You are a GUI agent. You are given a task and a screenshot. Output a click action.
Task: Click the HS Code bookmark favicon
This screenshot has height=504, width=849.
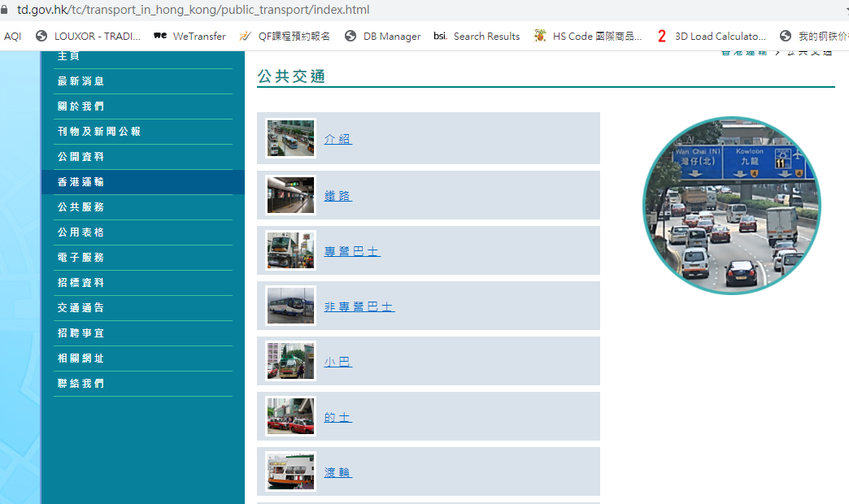click(539, 36)
